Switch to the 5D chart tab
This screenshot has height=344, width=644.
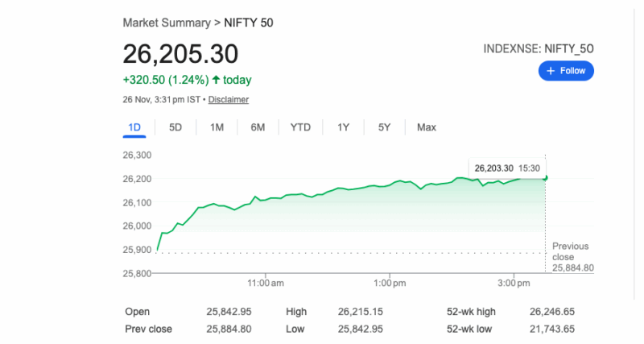point(175,127)
